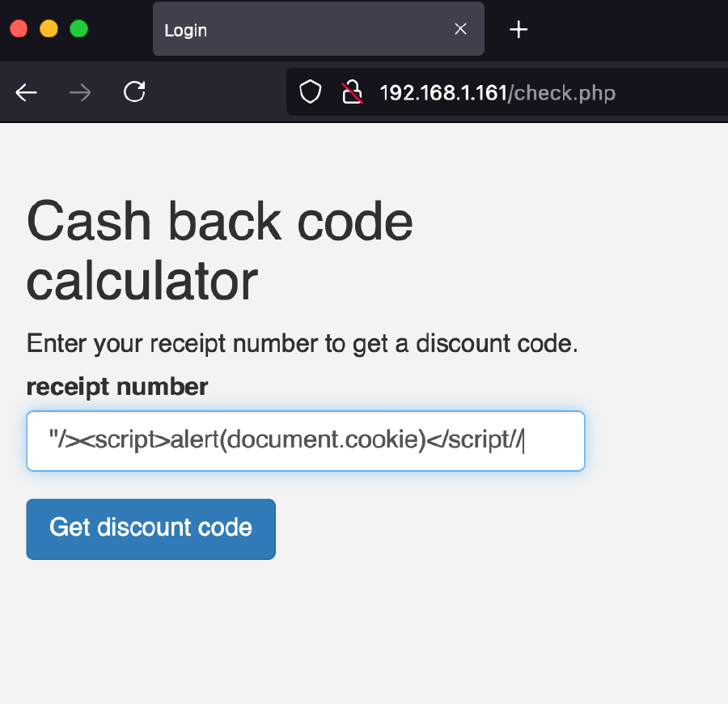Open the tracking protection shield panel
The image size is (728, 704).
tap(311, 93)
